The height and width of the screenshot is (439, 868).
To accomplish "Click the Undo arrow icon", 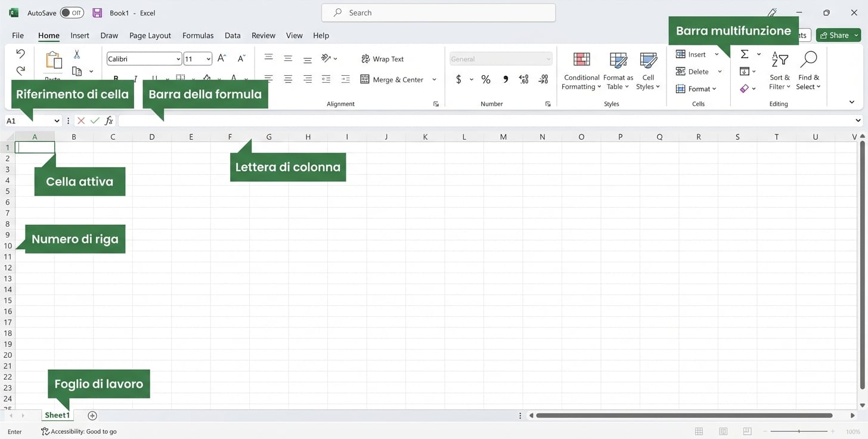I will 20,54.
